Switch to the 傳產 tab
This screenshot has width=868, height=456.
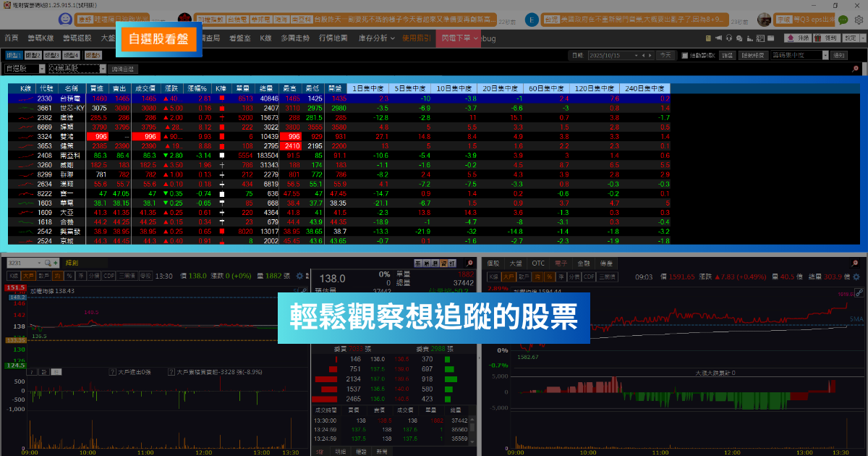point(606,263)
